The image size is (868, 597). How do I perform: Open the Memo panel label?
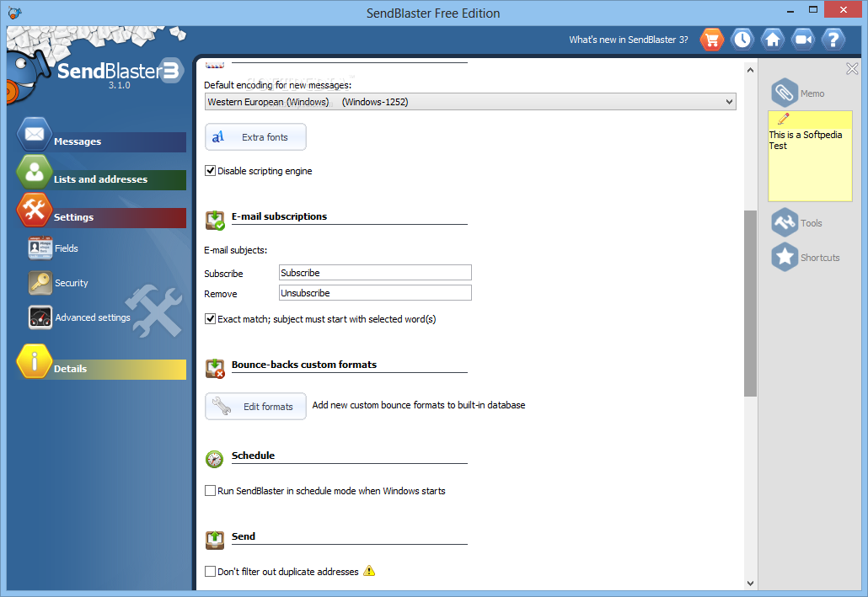click(812, 93)
